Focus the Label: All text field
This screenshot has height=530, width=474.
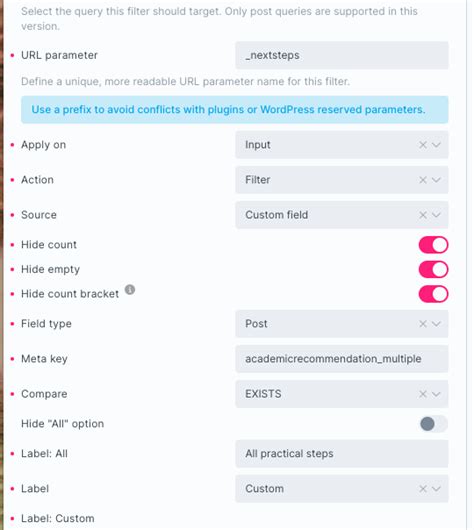[342, 454]
